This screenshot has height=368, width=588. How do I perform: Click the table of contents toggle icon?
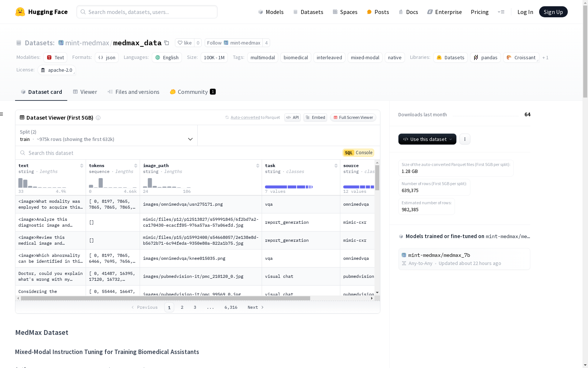pos(1,114)
